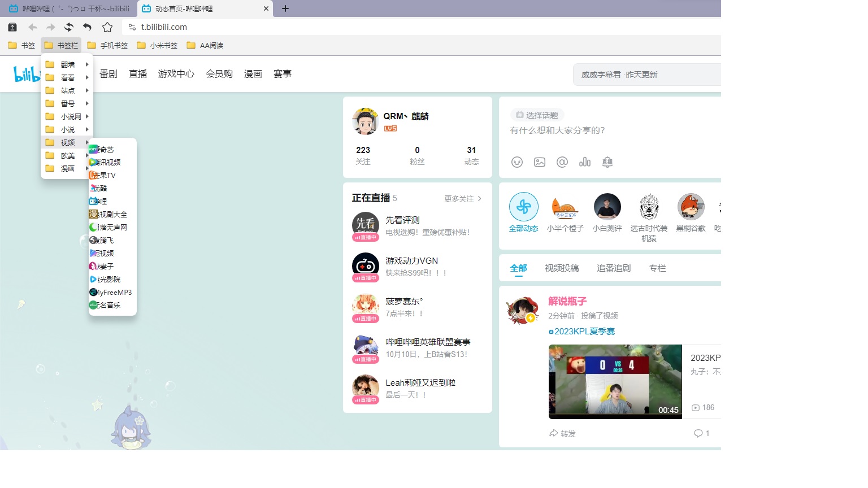Screen dimensions: 868x488
Task: Open the 黑桐谷歌 avatar
Action: click(x=691, y=207)
